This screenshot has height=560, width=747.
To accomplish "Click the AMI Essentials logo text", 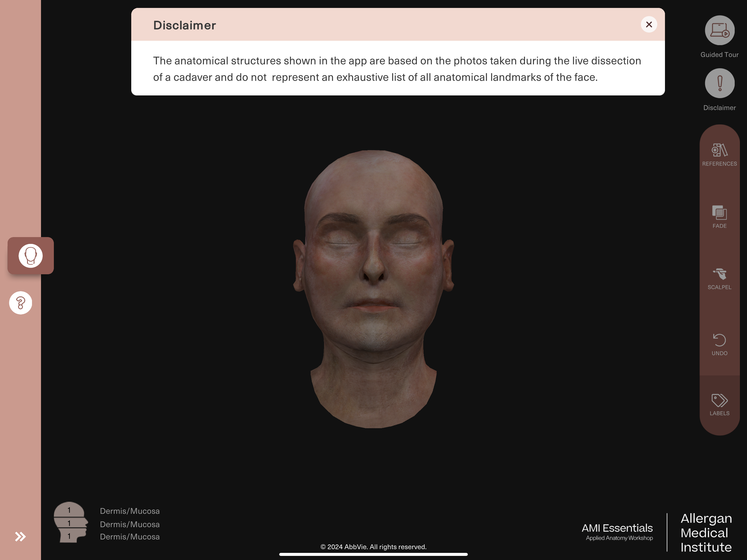I will (x=617, y=528).
